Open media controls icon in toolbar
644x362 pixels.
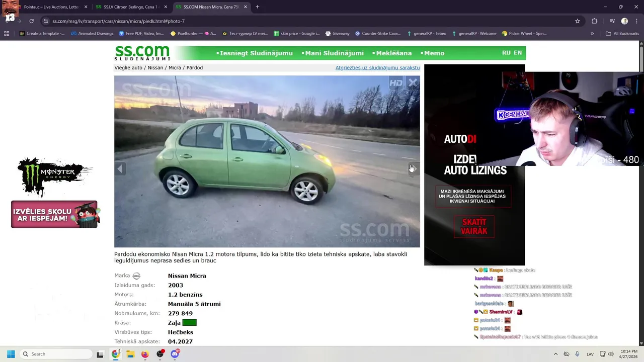tap(612, 21)
